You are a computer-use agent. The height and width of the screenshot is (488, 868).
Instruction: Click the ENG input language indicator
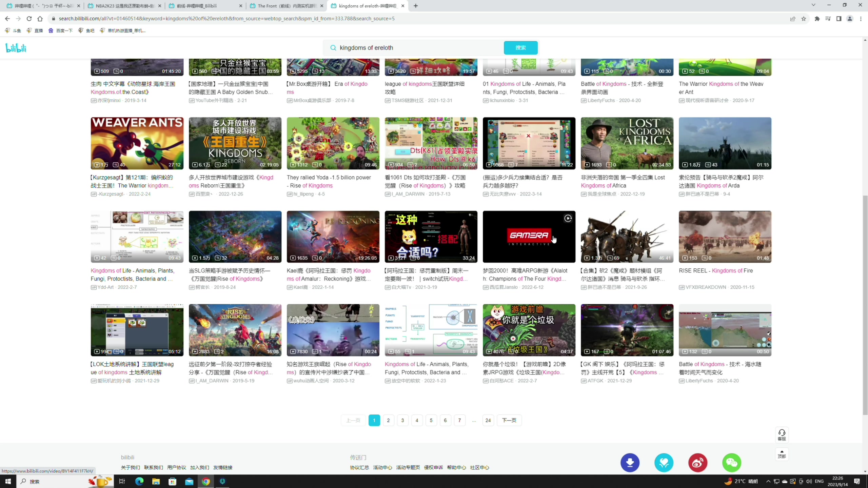[819, 481]
